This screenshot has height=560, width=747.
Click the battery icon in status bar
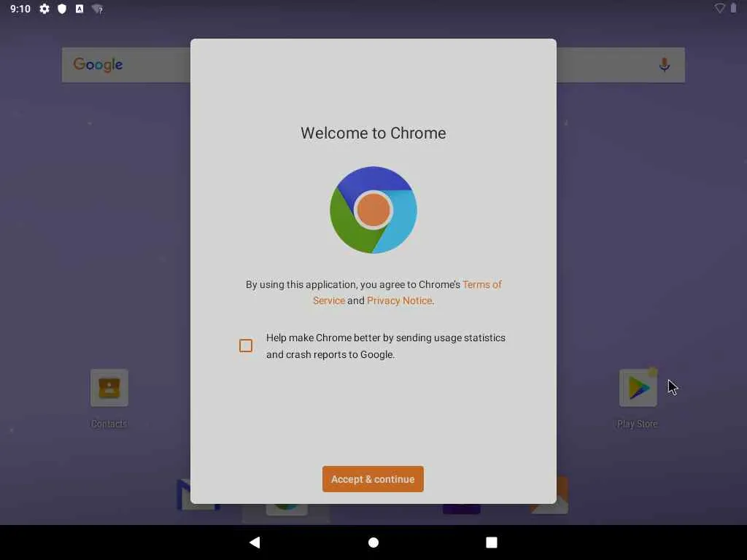(734, 8)
